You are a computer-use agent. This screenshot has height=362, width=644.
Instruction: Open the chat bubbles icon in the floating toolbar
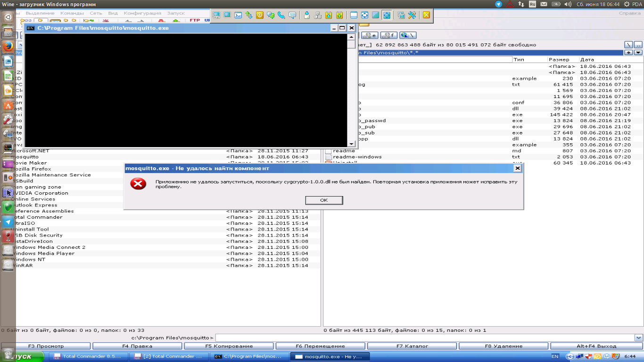click(x=271, y=15)
